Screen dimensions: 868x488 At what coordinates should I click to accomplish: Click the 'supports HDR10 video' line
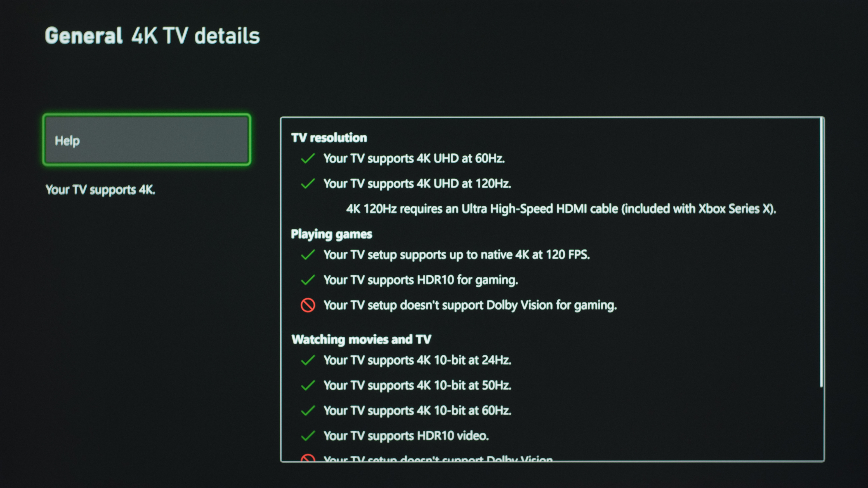[406, 436]
